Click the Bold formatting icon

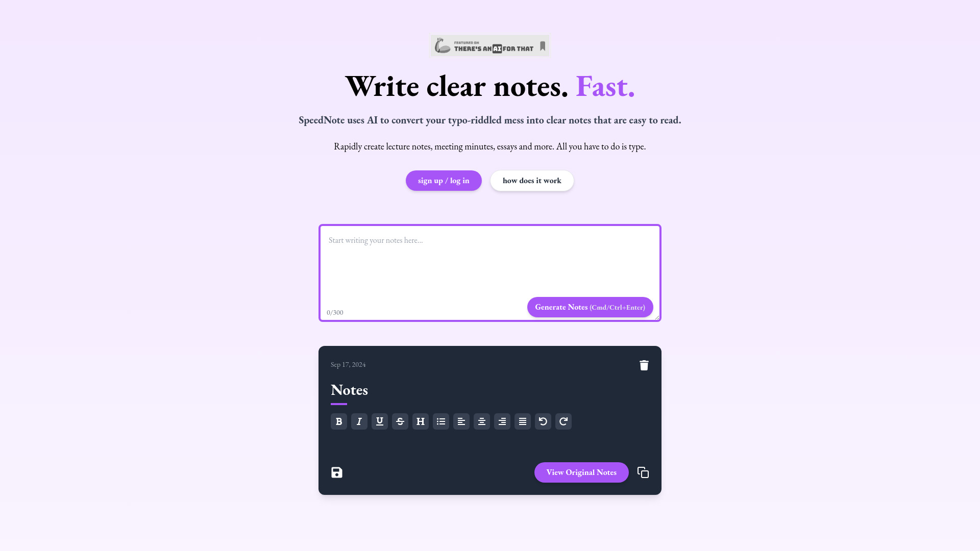click(x=338, y=421)
